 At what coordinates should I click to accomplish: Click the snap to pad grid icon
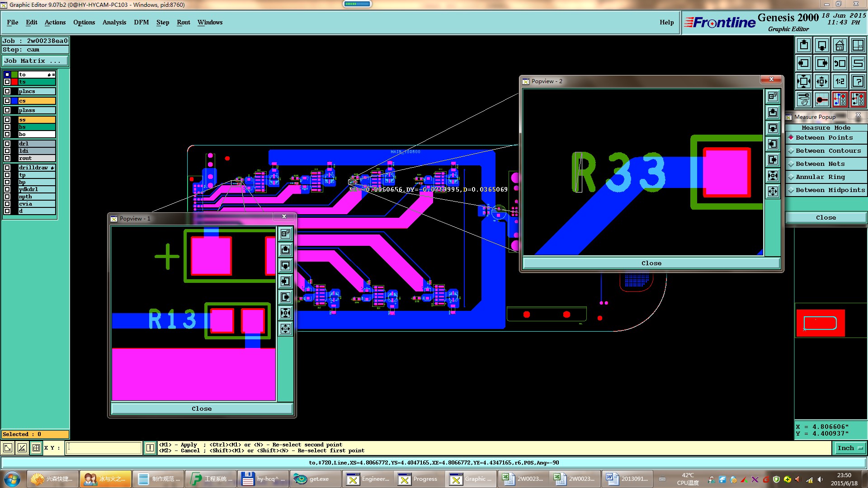pyautogui.click(x=822, y=99)
